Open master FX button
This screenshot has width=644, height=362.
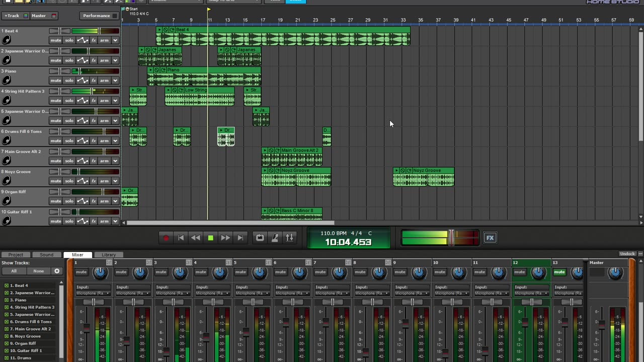tap(490, 238)
